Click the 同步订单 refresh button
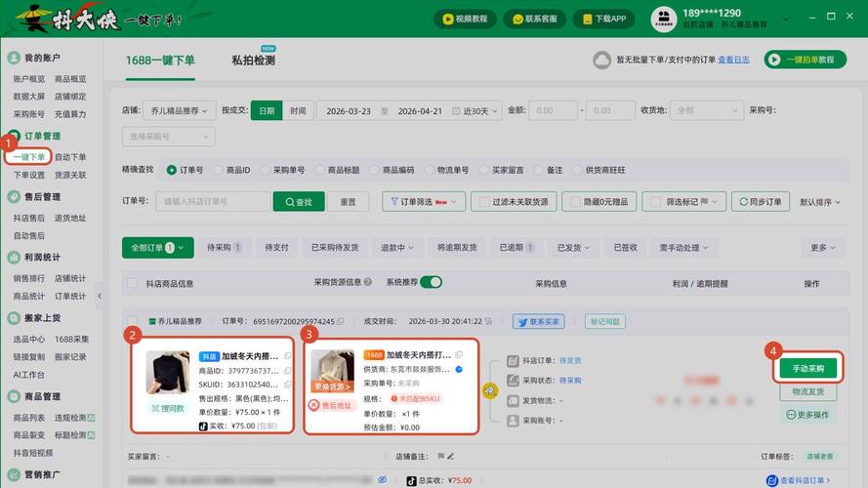This screenshot has height=488, width=868. pos(759,201)
